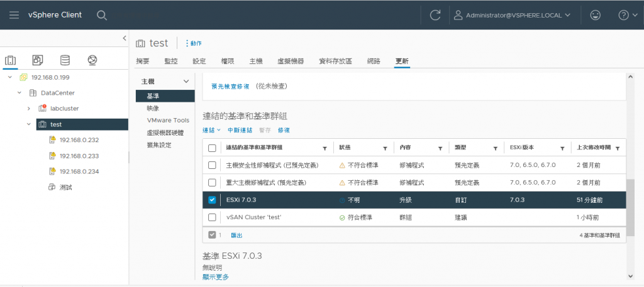The image size is (644, 287).
Task: Switch to the 主機 tab
Action: point(256,61)
